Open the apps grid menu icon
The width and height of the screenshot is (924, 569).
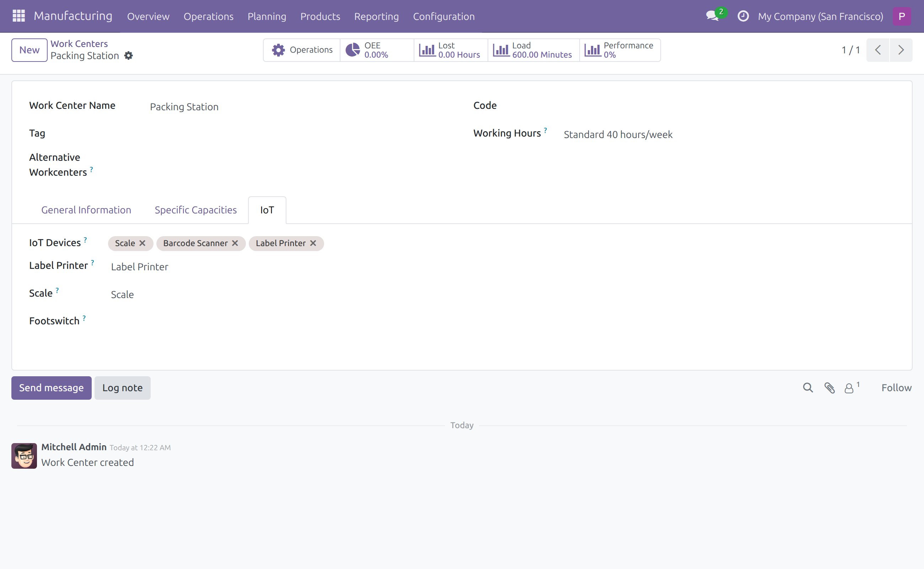coord(18,16)
